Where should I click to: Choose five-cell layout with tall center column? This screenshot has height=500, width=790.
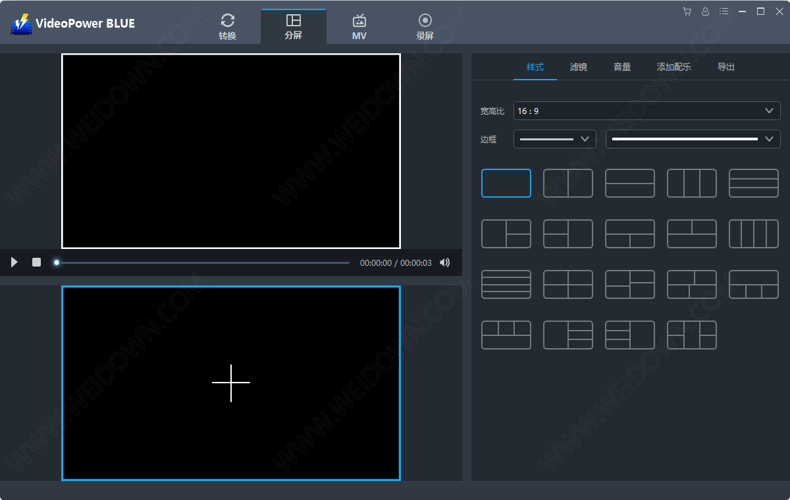tap(692, 335)
